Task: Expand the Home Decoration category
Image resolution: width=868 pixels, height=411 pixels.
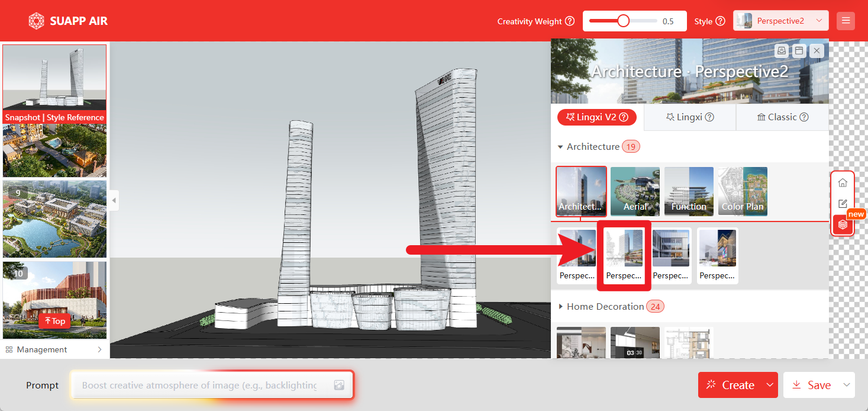Action: [x=560, y=307]
